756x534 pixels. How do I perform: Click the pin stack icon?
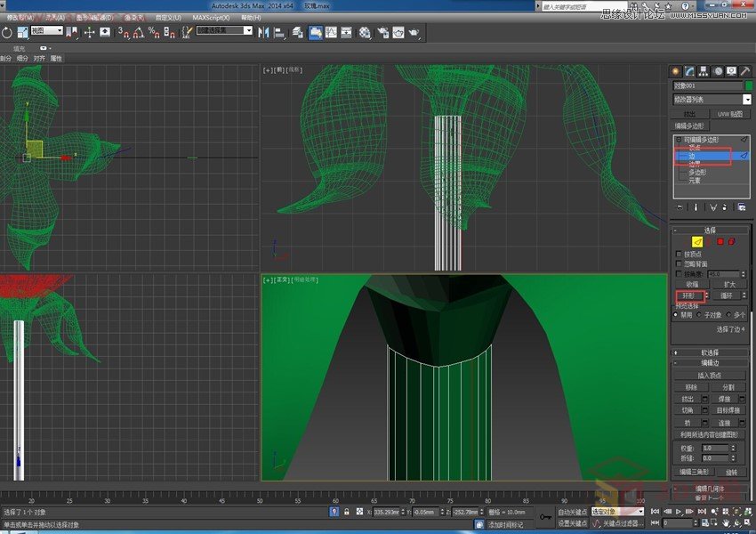click(x=680, y=207)
